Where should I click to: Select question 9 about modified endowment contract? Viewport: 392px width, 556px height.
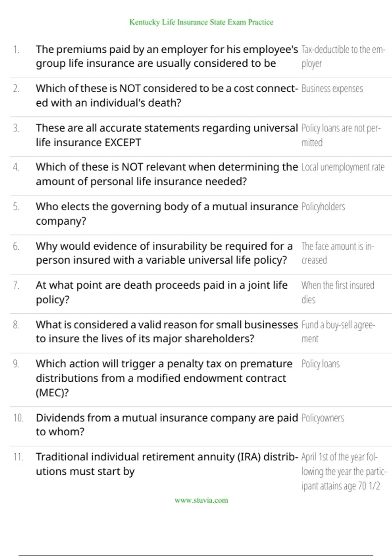(x=164, y=378)
